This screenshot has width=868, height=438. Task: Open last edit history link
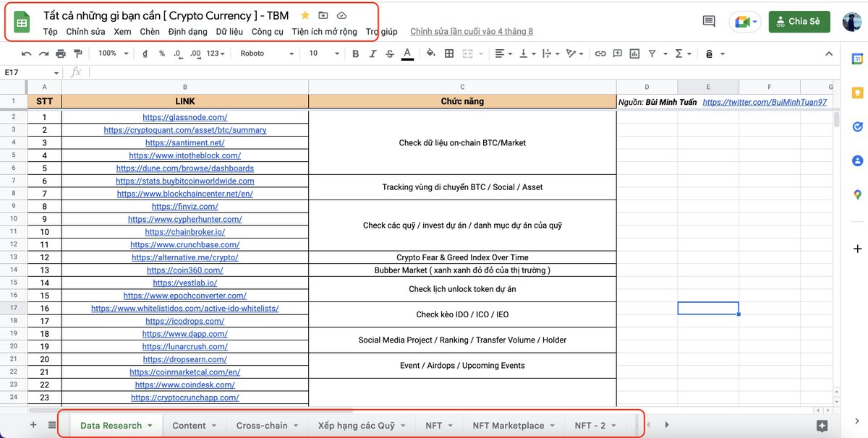pos(472,32)
